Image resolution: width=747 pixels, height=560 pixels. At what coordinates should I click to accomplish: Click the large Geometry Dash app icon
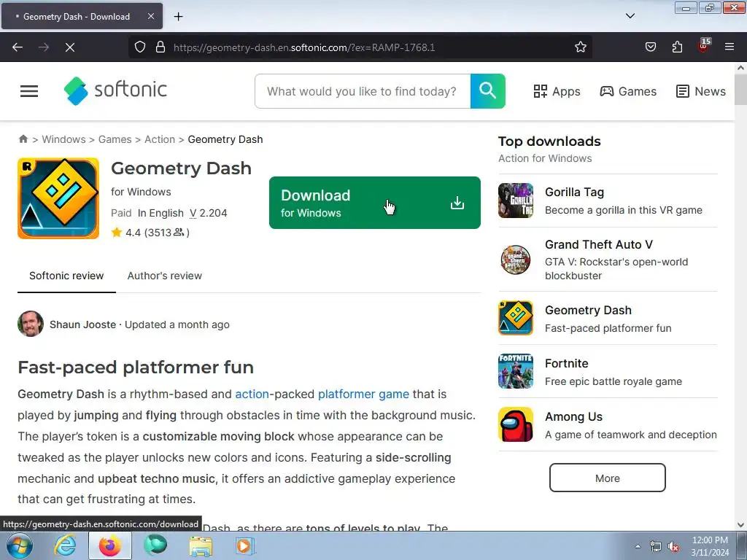point(58,198)
